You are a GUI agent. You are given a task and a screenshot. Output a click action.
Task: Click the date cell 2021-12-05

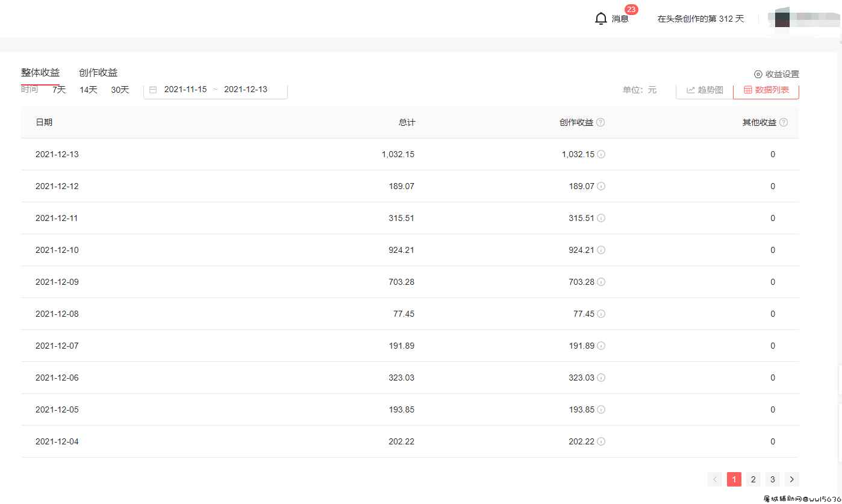(57, 409)
